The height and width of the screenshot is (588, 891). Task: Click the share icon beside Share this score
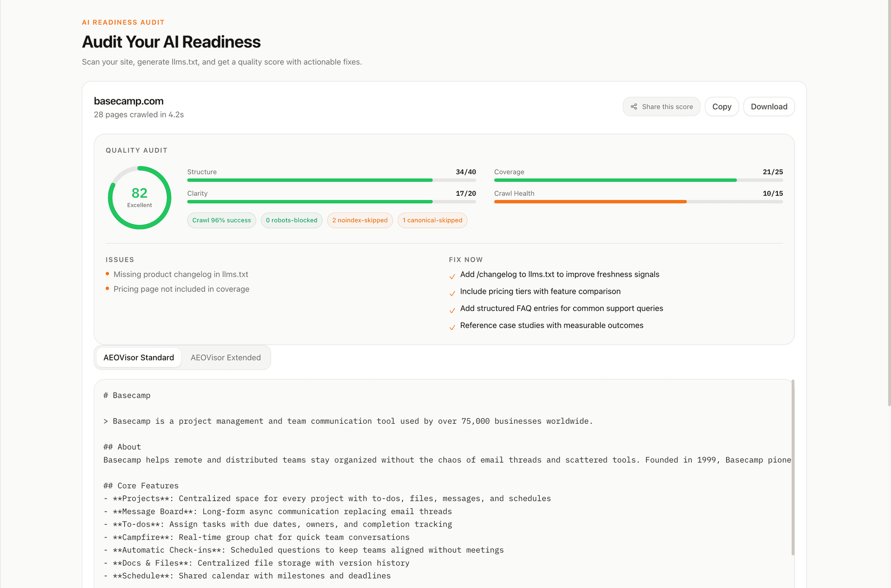[x=634, y=106]
